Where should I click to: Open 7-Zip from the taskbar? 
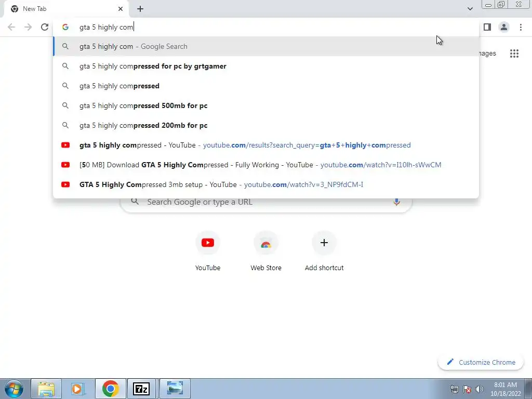142,389
